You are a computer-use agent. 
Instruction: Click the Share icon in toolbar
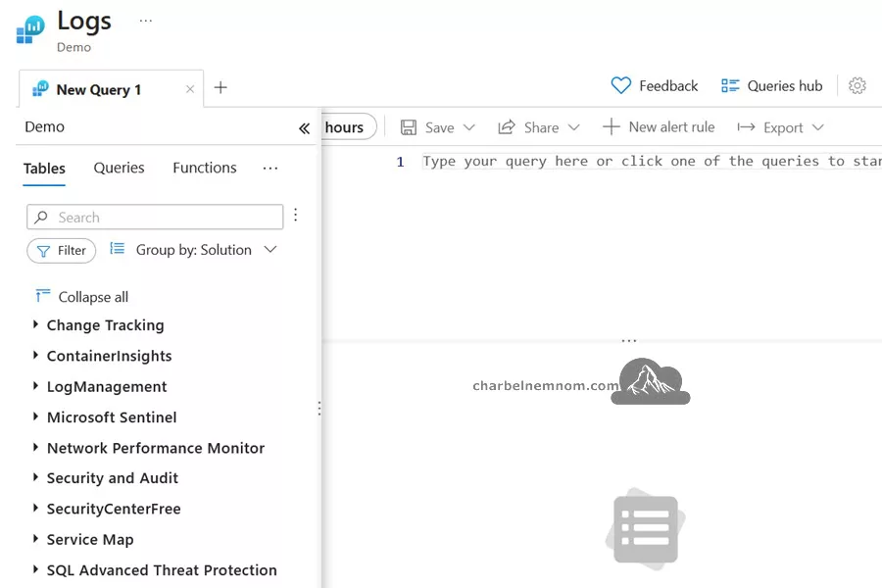[507, 127]
